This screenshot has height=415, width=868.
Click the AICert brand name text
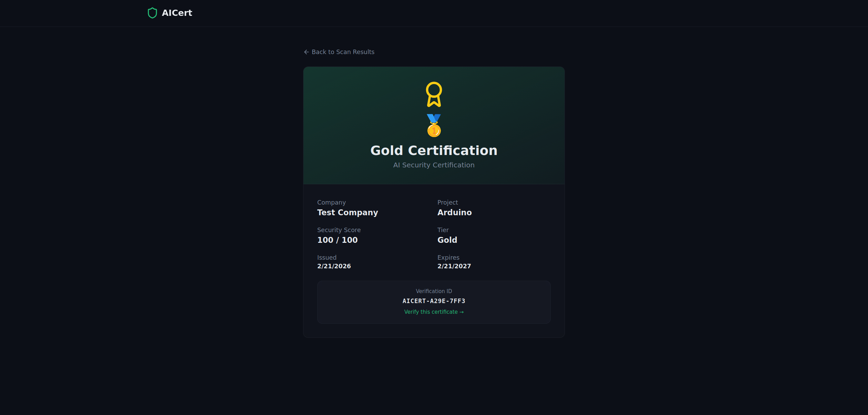(x=177, y=13)
